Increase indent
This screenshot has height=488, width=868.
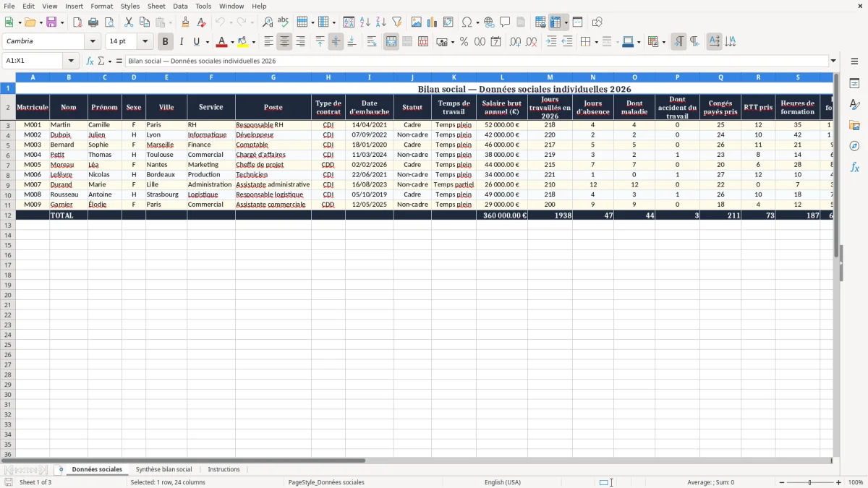(551, 42)
